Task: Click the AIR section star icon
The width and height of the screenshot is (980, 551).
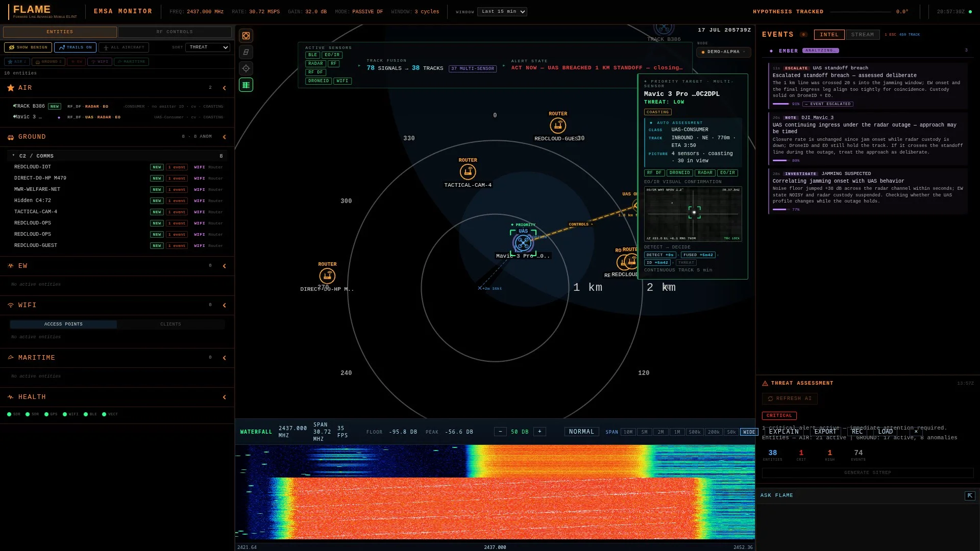Action: tap(11, 88)
